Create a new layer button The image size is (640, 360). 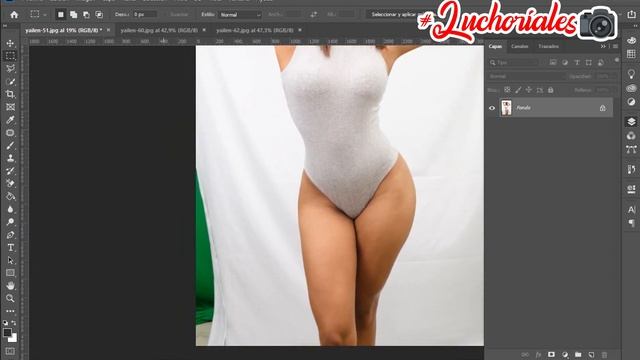click(591, 355)
